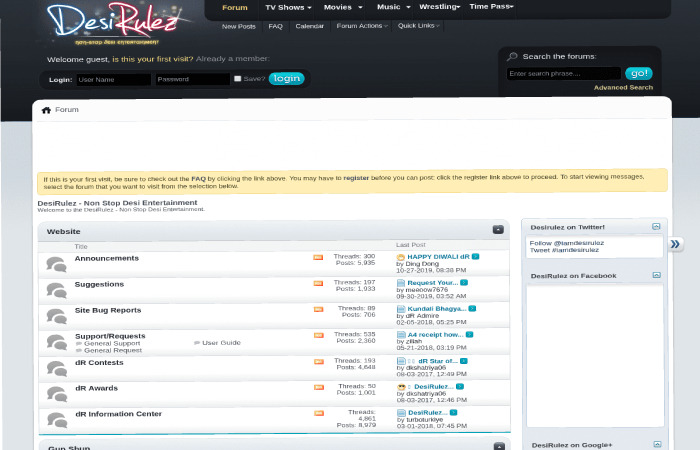700x450 pixels.
Task: Click the DesiRulez logo
Action: 116,23
